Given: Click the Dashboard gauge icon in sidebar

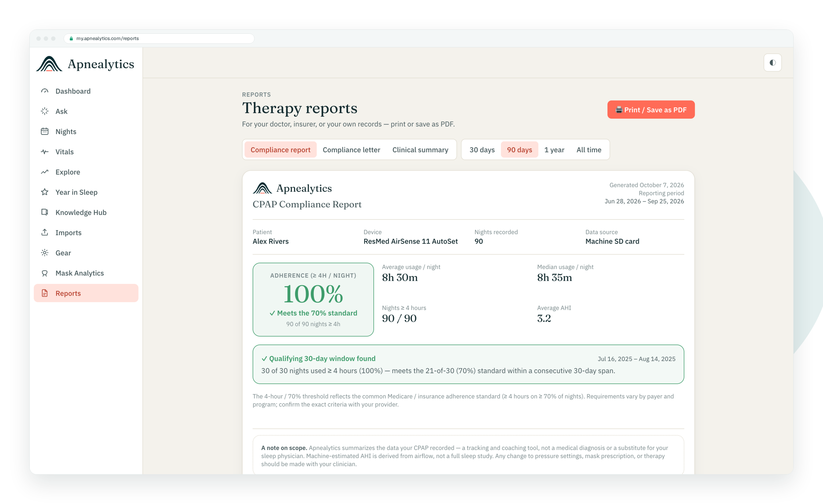Looking at the screenshot, I should coord(44,91).
